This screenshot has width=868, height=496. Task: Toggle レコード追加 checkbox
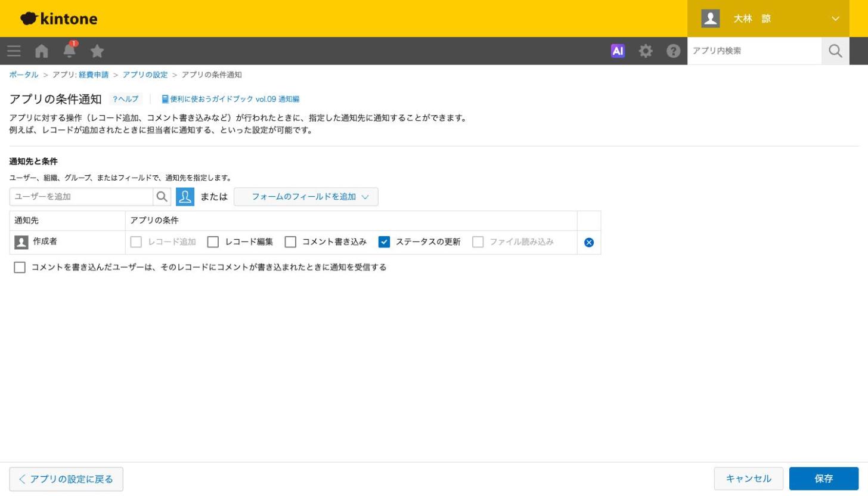[136, 242]
